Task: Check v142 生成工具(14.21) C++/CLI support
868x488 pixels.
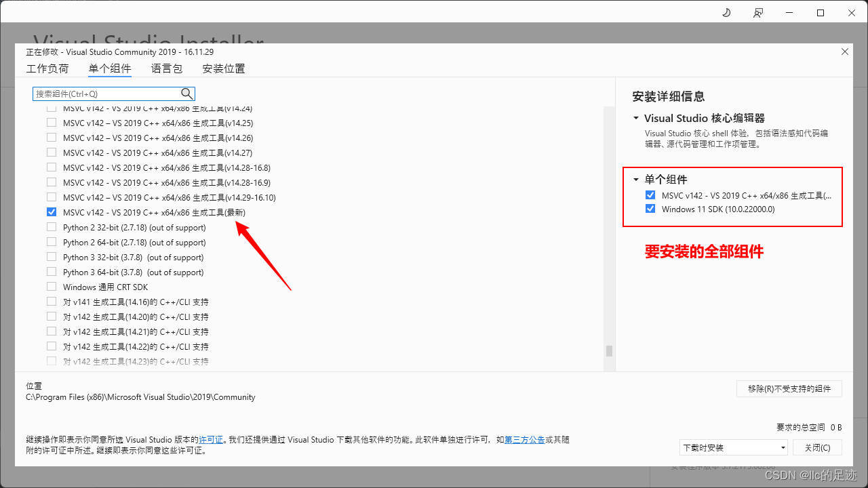Action: coord(52,331)
